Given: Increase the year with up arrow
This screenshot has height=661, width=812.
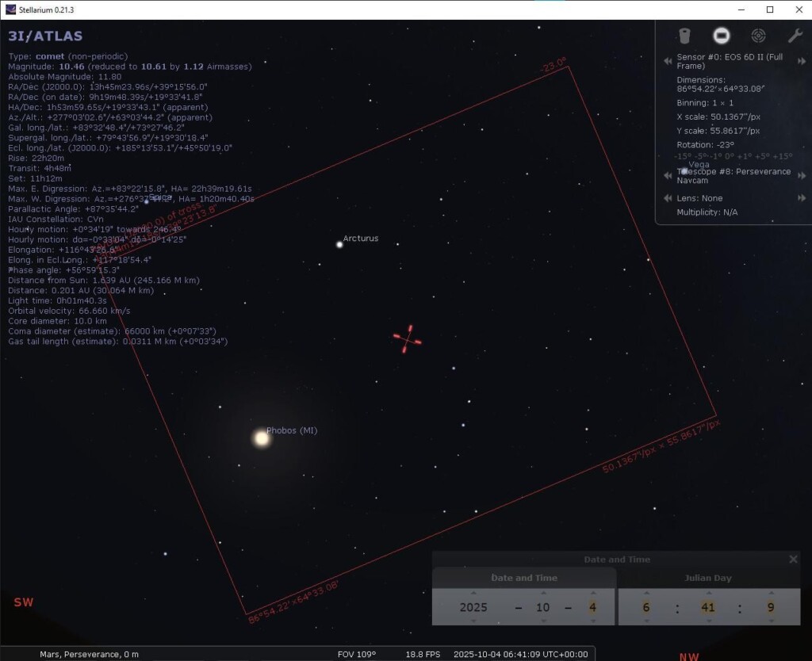Looking at the screenshot, I should point(473,593).
